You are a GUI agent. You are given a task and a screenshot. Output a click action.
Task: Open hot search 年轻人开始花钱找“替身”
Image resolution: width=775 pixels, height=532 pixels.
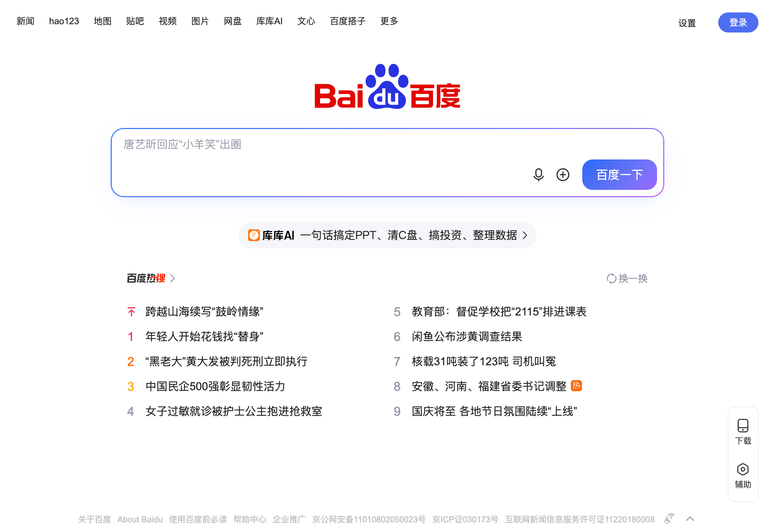pyautogui.click(x=204, y=337)
